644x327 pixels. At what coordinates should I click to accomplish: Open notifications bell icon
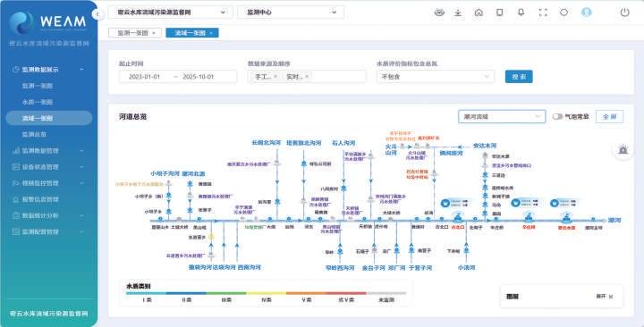pos(521,13)
